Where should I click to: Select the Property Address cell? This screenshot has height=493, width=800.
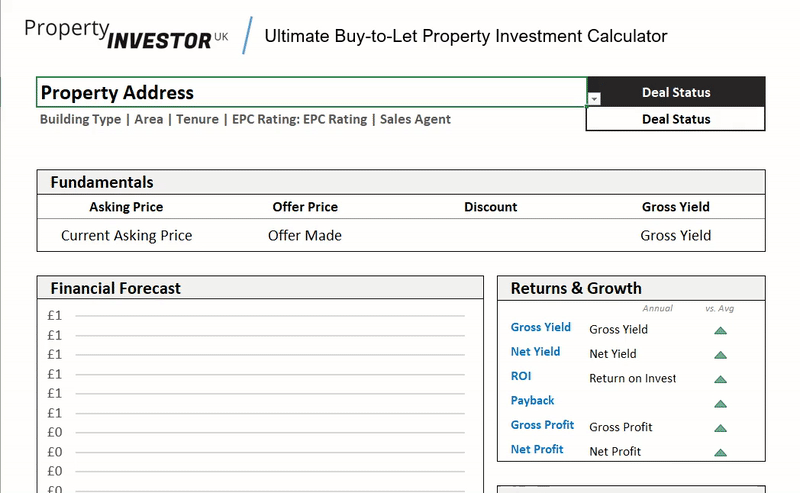click(310, 92)
